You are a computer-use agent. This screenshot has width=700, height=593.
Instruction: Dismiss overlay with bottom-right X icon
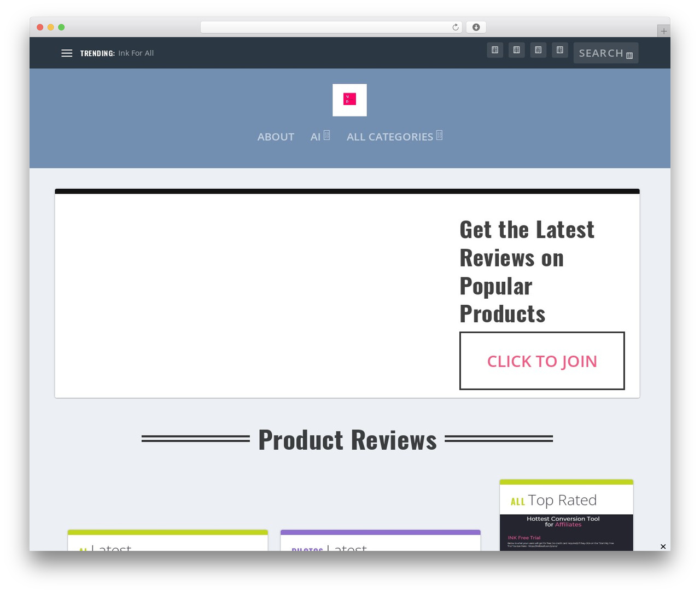[663, 547]
